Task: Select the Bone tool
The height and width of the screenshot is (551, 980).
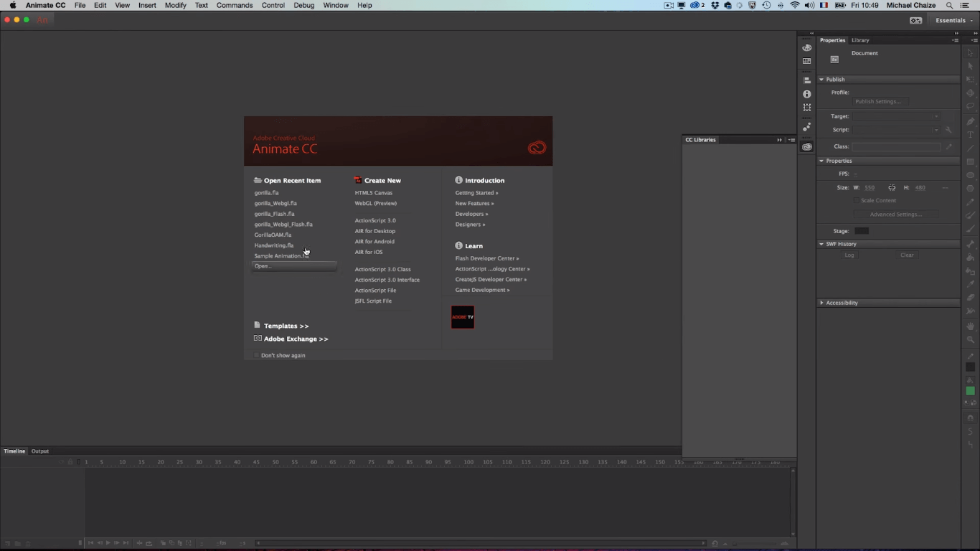Action: pyautogui.click(x=971, y=244)
